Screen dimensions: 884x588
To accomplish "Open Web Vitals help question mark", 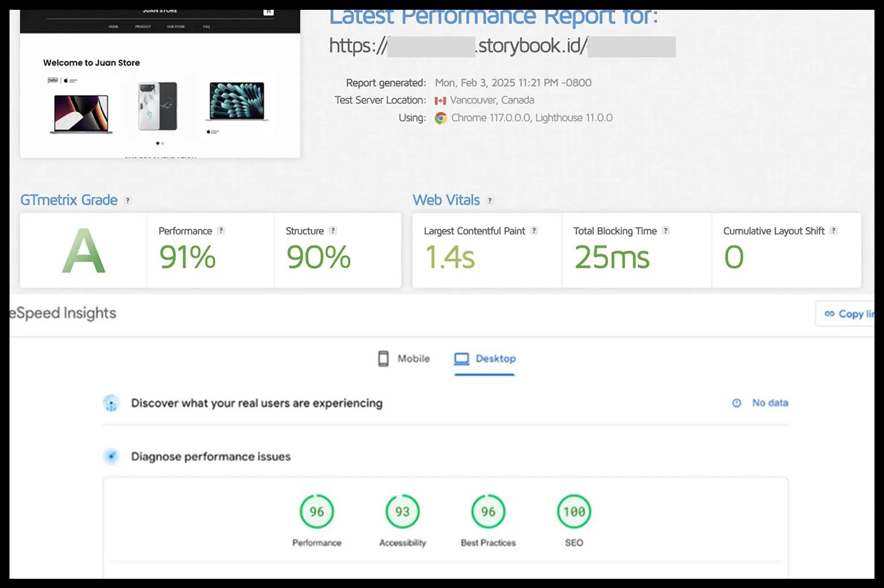I will [x=490, y=201].
